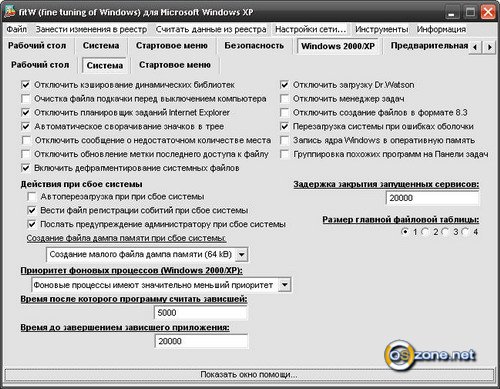
Task: Maximize the fitW window
Action: tap(470, 13)
